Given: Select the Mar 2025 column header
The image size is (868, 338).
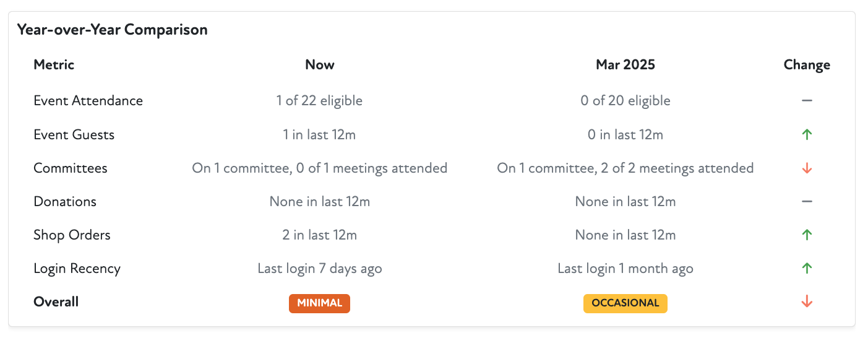Looking at the screenshot, I should [x=625, y=64].
